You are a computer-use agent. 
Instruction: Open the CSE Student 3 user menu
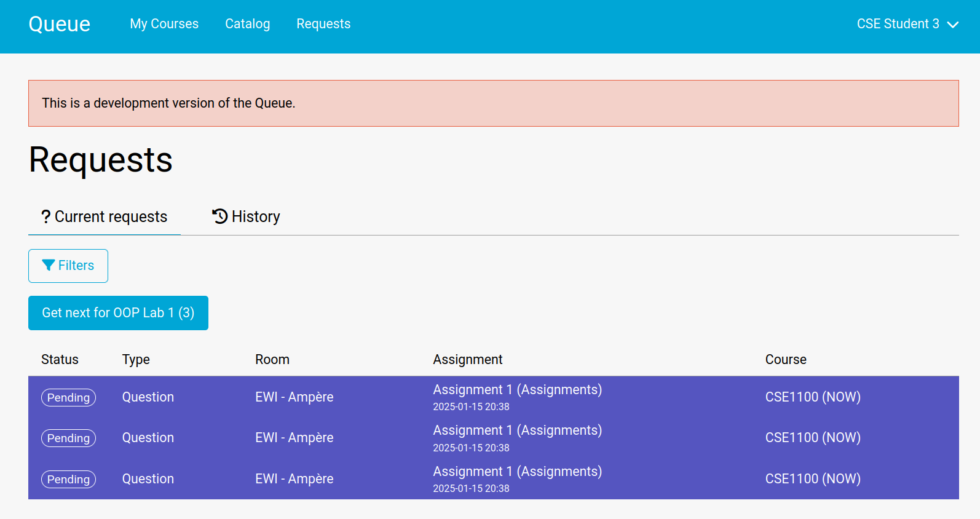click(x=907, y=24)
